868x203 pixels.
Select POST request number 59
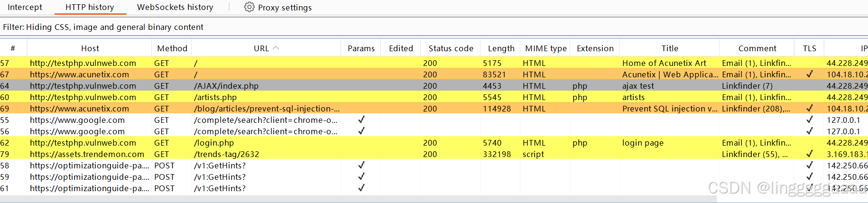[434, 177]
